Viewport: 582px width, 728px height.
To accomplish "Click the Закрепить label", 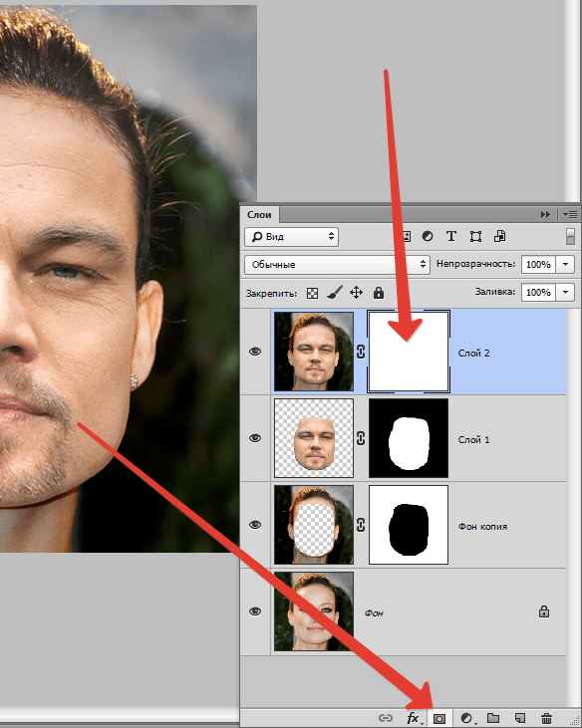I will tap(271, 294).
